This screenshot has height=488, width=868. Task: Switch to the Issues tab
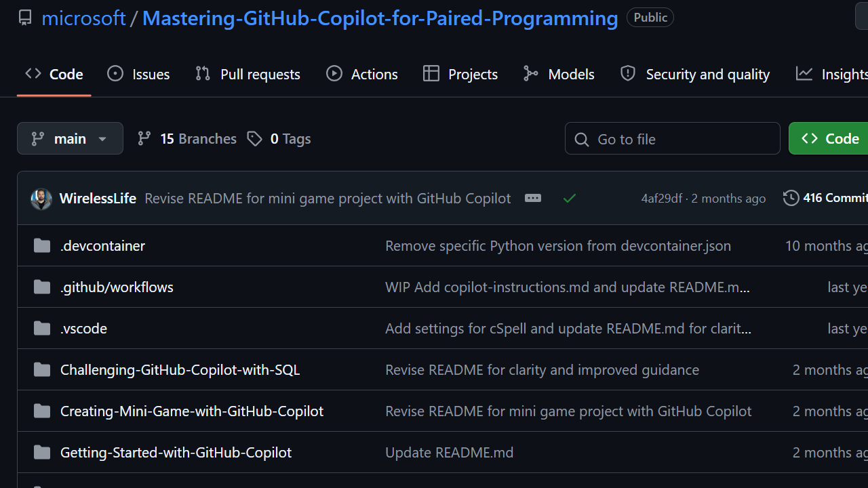pos(139,74)
